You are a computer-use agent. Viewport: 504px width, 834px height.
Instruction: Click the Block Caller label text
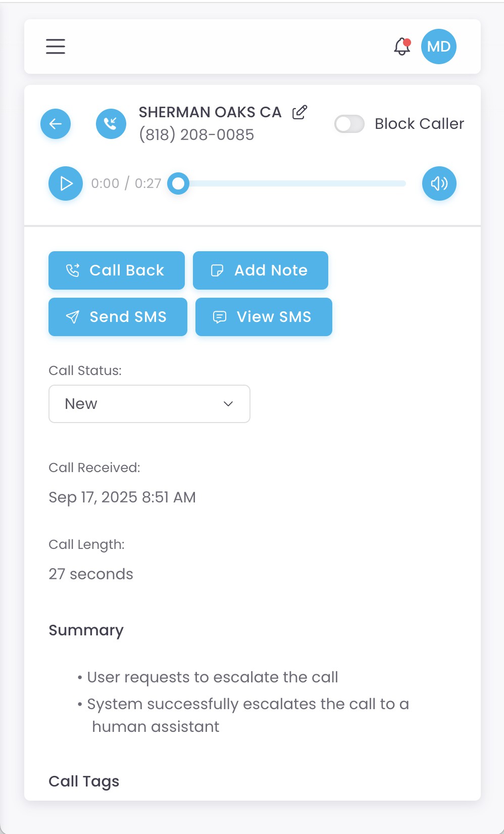[x=419, y=124]
